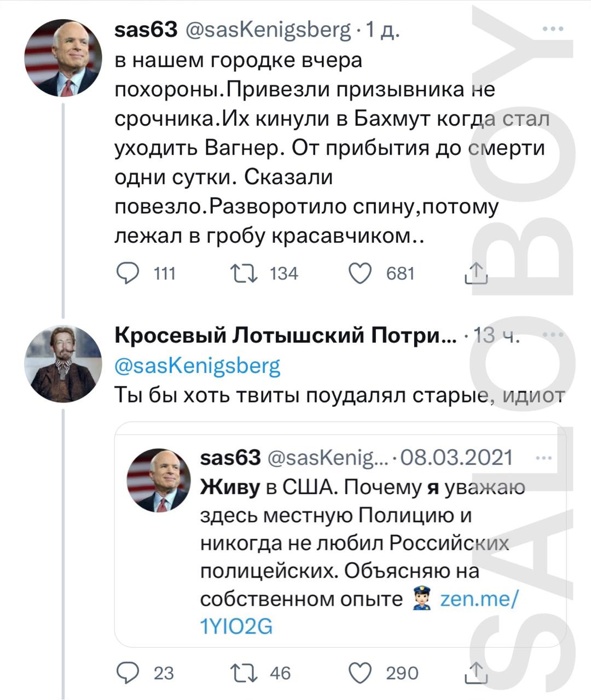The width and height of the screenshot is (591, 700).
Task: Reply to the top sas63 tweet
Action: coord(129,273)
